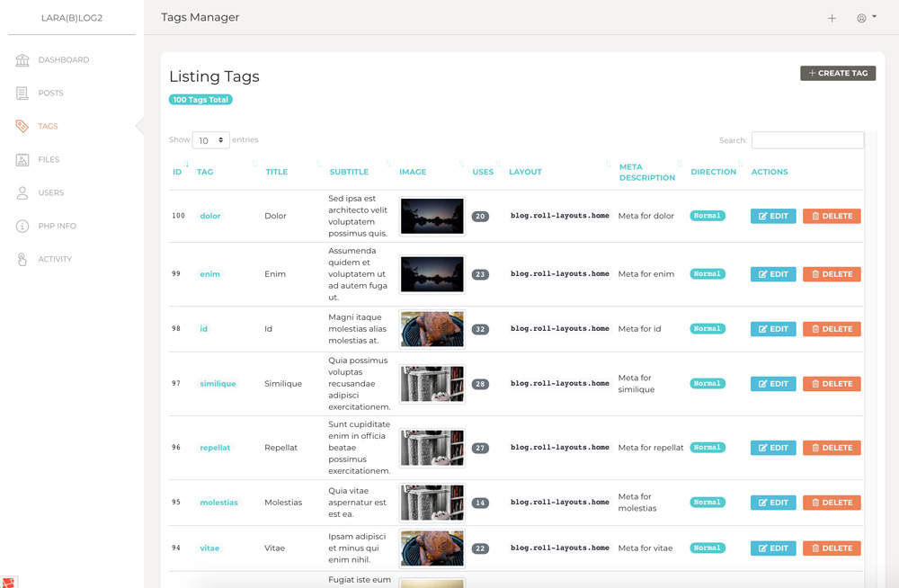Click the plus icon in the top bar

pyautogui.click(x=832, y=17)
